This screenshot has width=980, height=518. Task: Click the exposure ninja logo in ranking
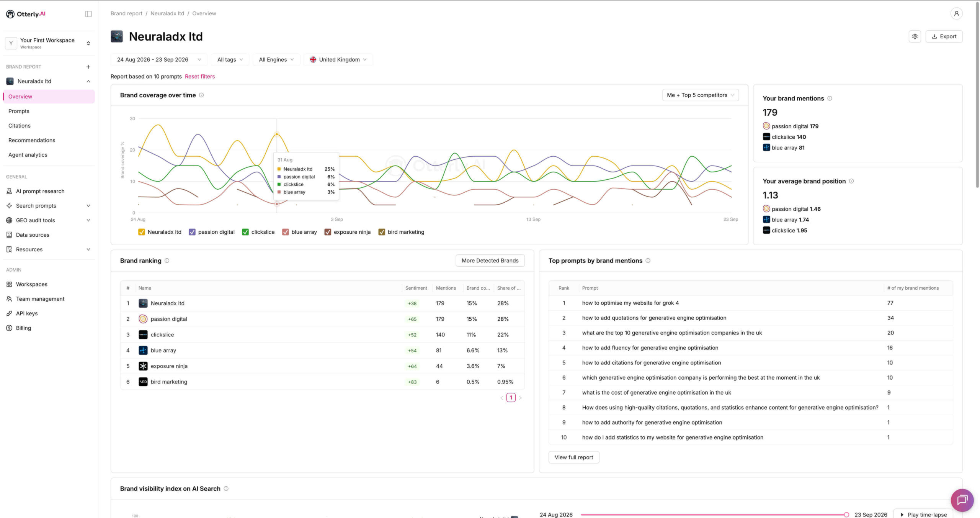[143, 366]
